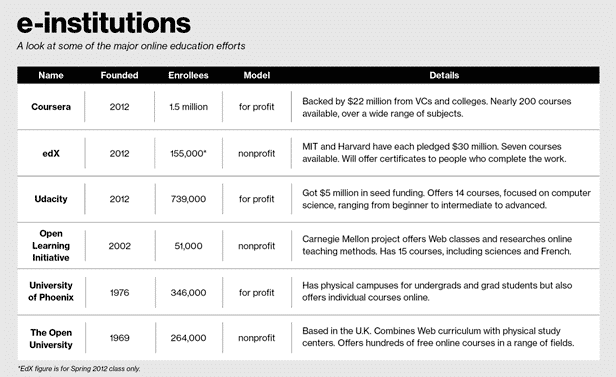Select the 155,000* enrollees figure
This screenshot has height=377, width=616.
(188, 154)
